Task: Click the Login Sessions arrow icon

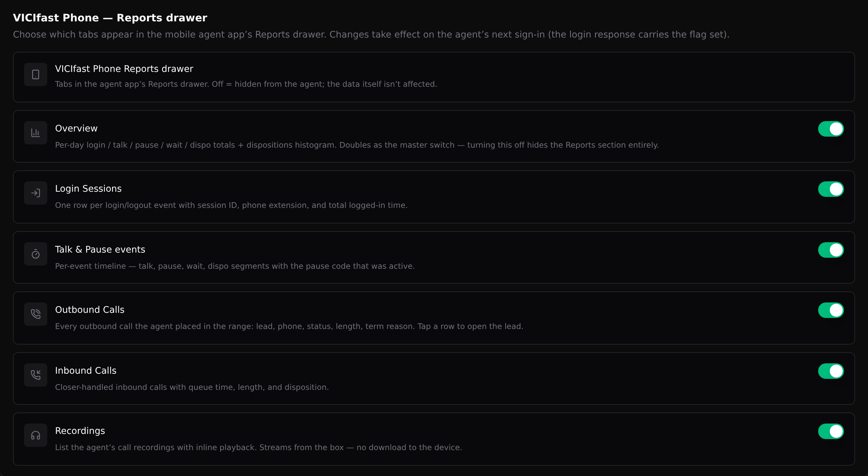Action: click(x=35, y=193)
